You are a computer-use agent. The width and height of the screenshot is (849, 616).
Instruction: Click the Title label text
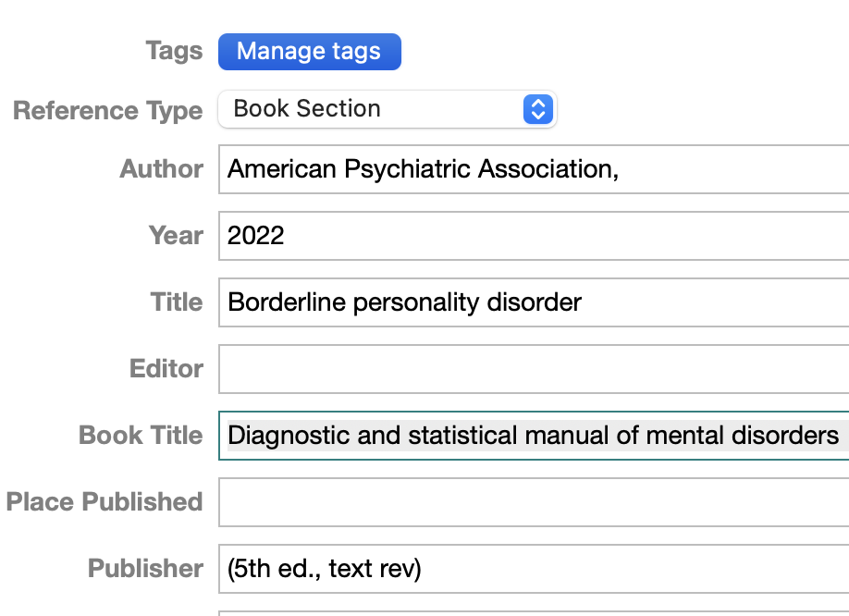tap(177, 302)
